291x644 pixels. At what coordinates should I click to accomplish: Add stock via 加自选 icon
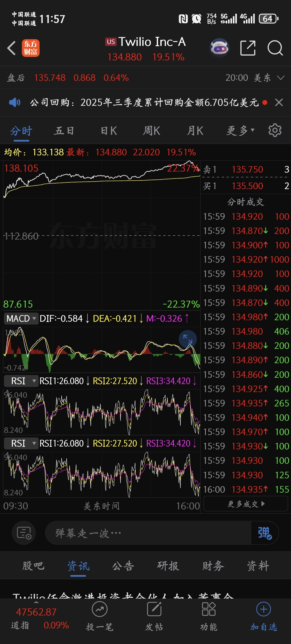(264, 609)
